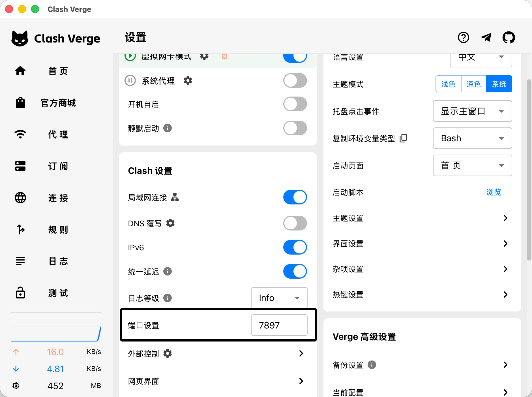Disable the 局域网连接 switch

pos(295,197)
